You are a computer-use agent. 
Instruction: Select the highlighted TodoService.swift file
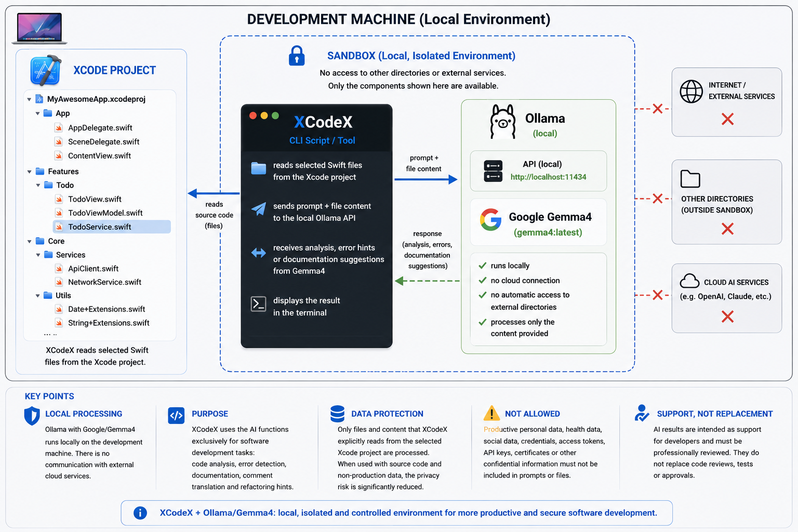point(112,227)
